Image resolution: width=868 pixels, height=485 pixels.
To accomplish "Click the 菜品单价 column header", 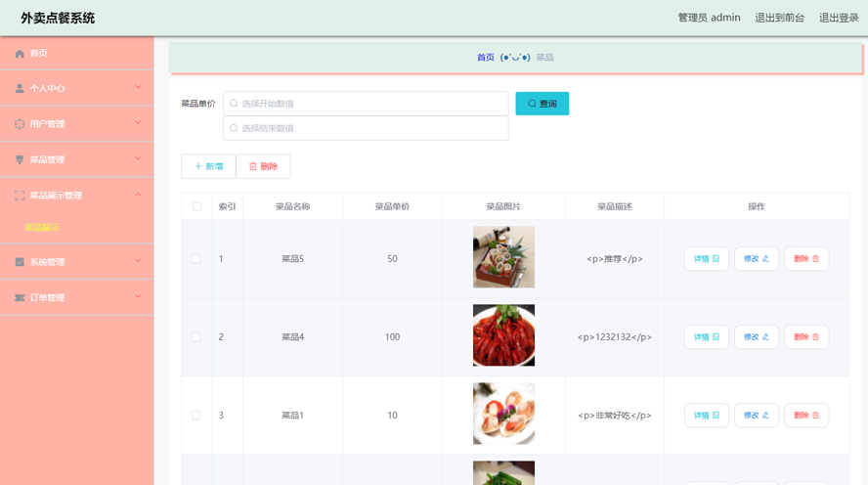I will [x=393, y=206].
